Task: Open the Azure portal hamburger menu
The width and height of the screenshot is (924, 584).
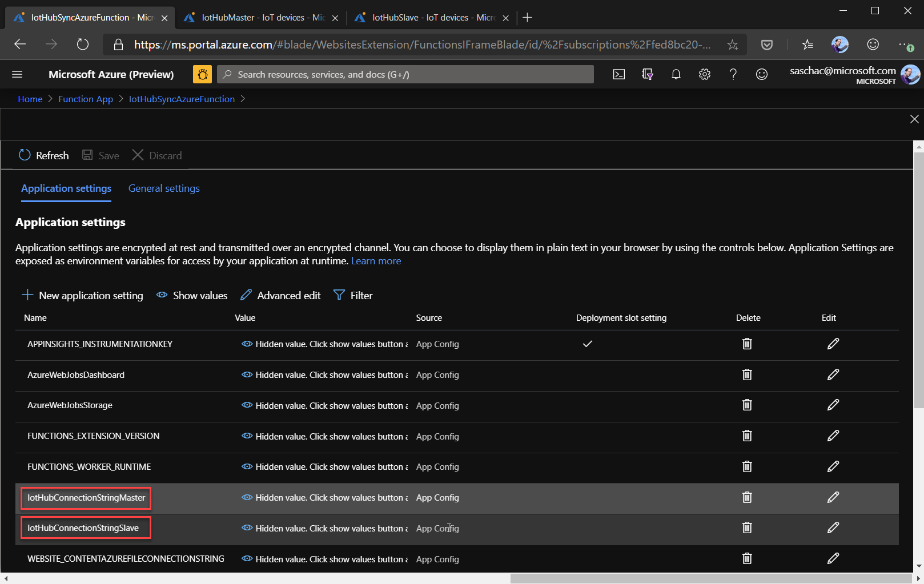Action: pyautogui.click(x=17, y=74)
